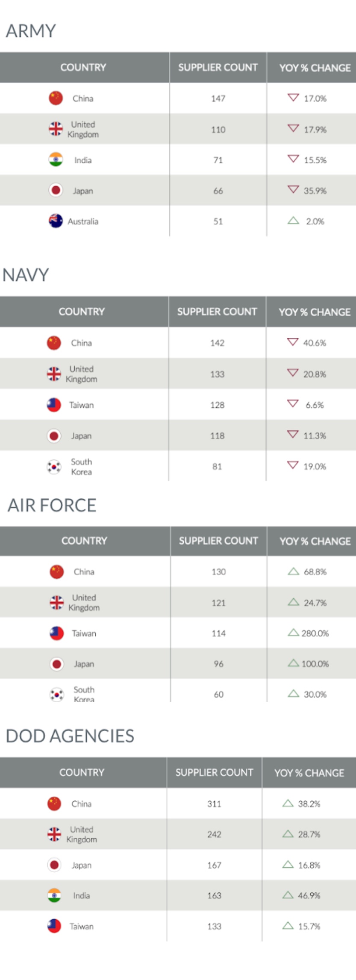The width and height of the screenshot is (356, 980).
Task: Click South Korea flag in Navy table
Action: click(54, 467)
